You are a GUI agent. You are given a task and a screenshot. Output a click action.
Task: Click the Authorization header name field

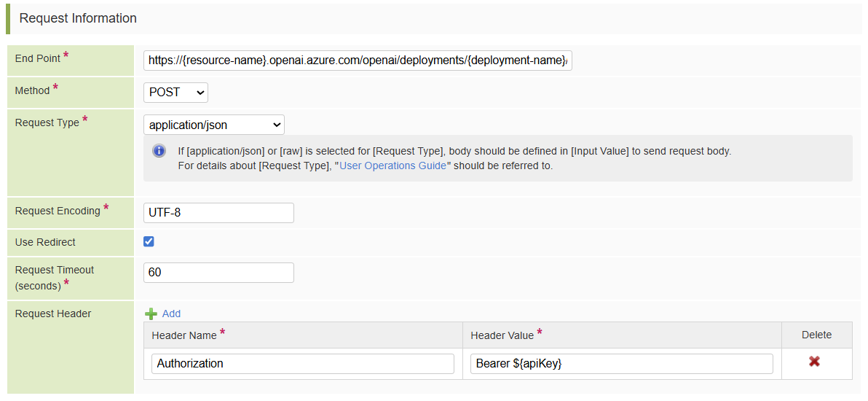pyautogui.click(x=302, y=363)
